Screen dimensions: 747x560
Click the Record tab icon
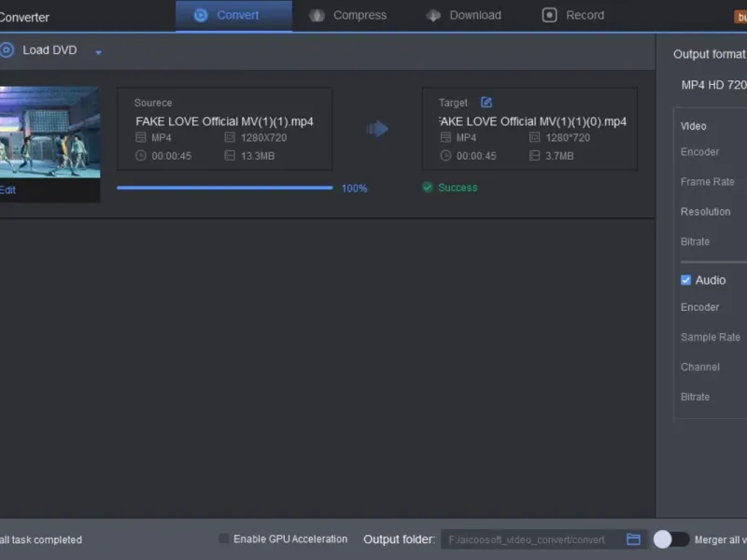click(x=549, y=15)
